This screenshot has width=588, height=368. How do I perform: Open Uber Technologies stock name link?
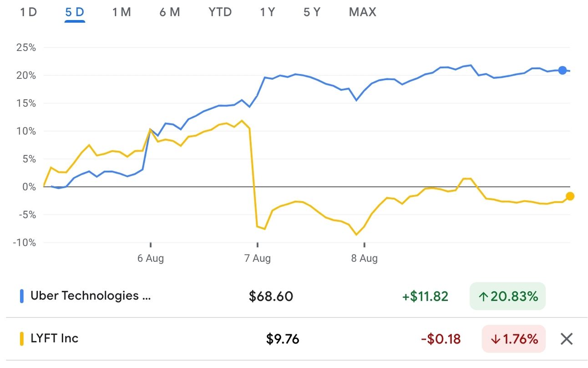90,296
